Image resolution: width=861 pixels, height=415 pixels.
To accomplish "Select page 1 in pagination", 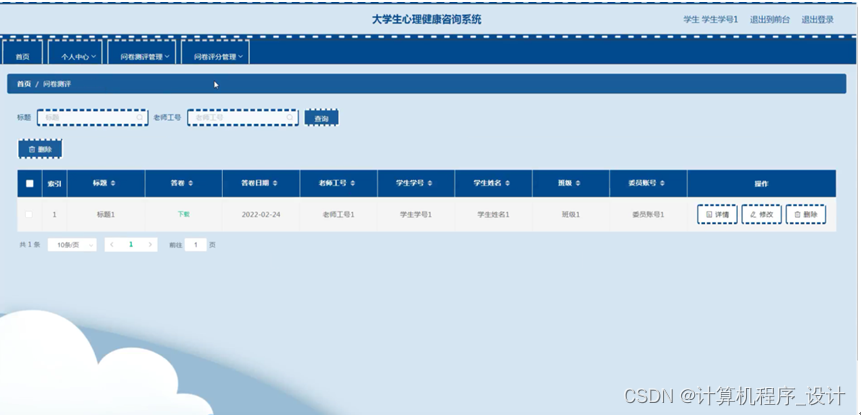I will coord(131,245).
